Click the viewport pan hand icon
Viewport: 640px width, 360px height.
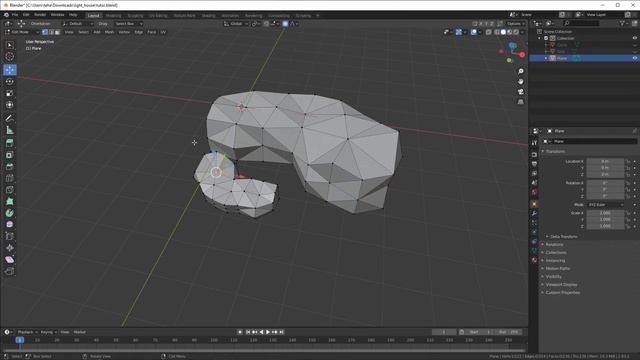point(521,82)
